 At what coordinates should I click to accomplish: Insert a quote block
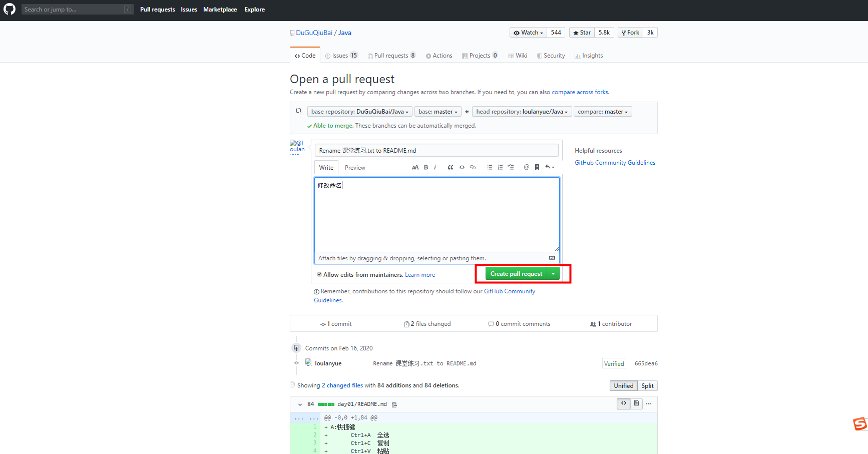coord(451,167)
